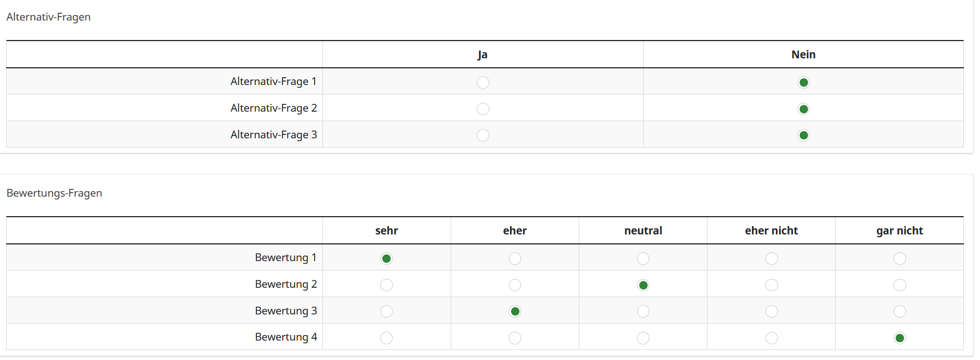Click Nein radio for Alternativ-Frage 1

pyautogui.click(x=803, y=82)
